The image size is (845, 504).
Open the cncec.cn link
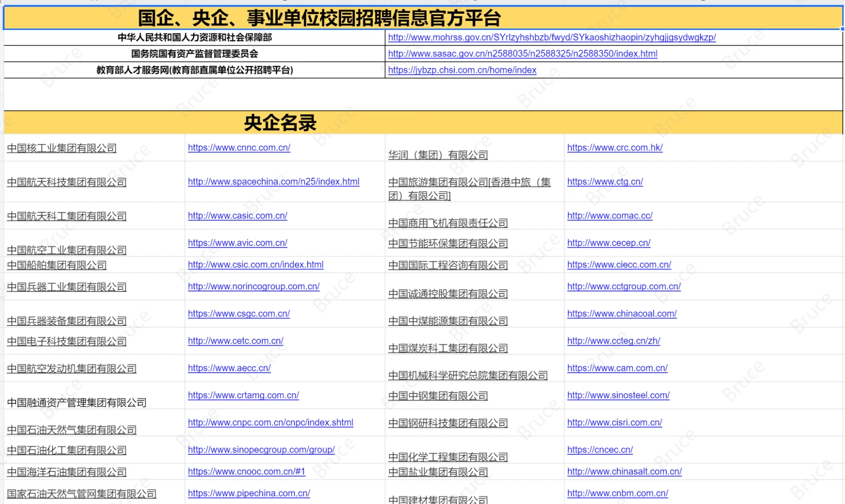(x=600, y=449)
